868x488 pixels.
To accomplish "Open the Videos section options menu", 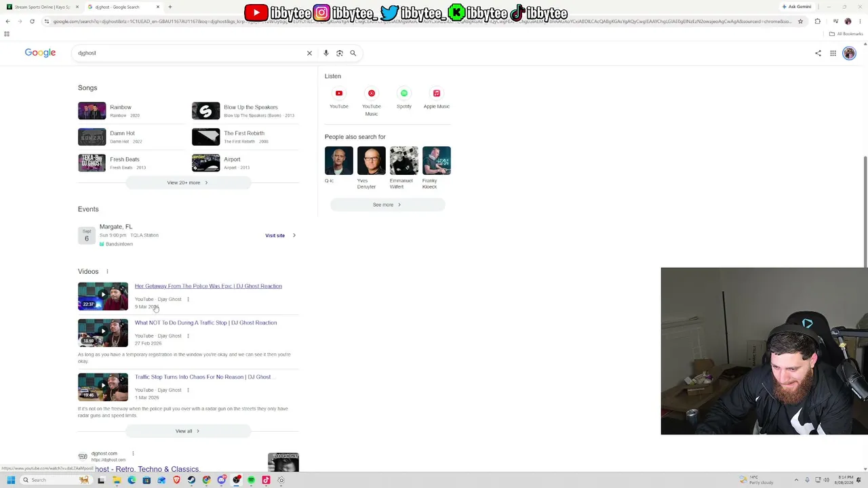I will pos(106,272).
